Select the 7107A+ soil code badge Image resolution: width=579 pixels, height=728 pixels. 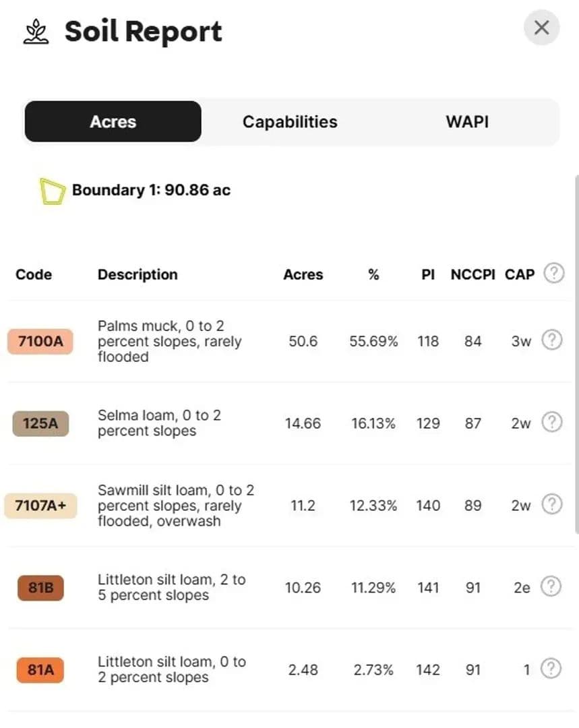point(40,506)
